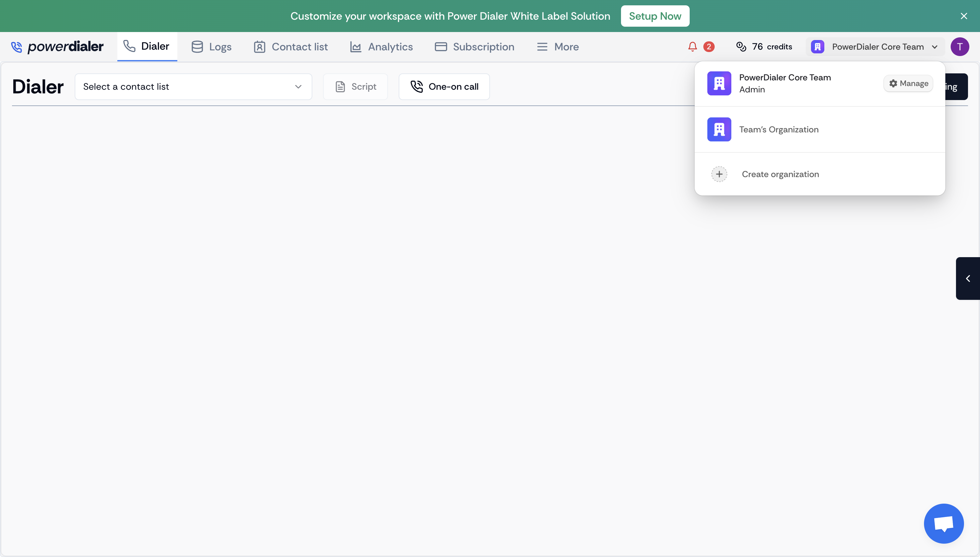Collapse the right side panel chevron

968,278
